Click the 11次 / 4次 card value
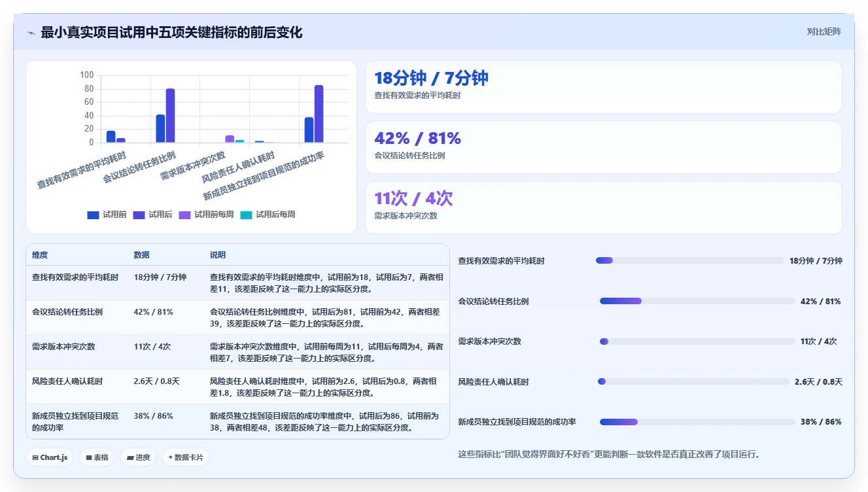Viewport: 868px width, 492px height. [413, 198]
